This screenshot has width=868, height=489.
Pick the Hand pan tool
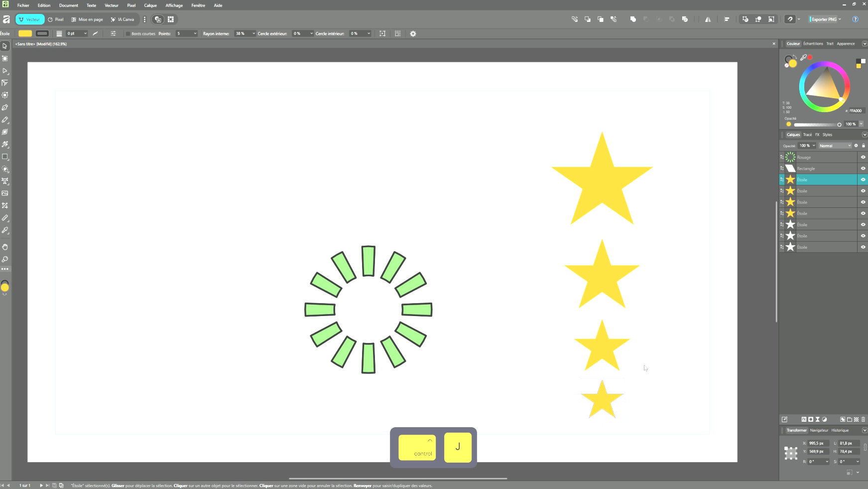coord(5,247)
